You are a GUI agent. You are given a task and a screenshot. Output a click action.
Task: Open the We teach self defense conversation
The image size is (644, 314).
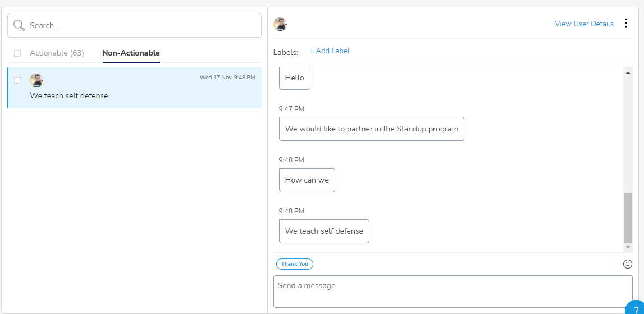(x=134, y=88)
